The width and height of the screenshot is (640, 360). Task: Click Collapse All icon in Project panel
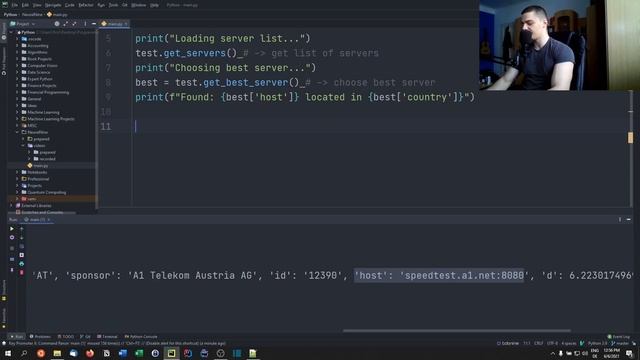click(x=74, y=24)
